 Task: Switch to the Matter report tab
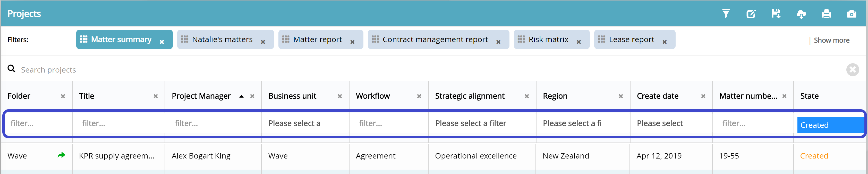pyautogui.click(x=317, y=39)
